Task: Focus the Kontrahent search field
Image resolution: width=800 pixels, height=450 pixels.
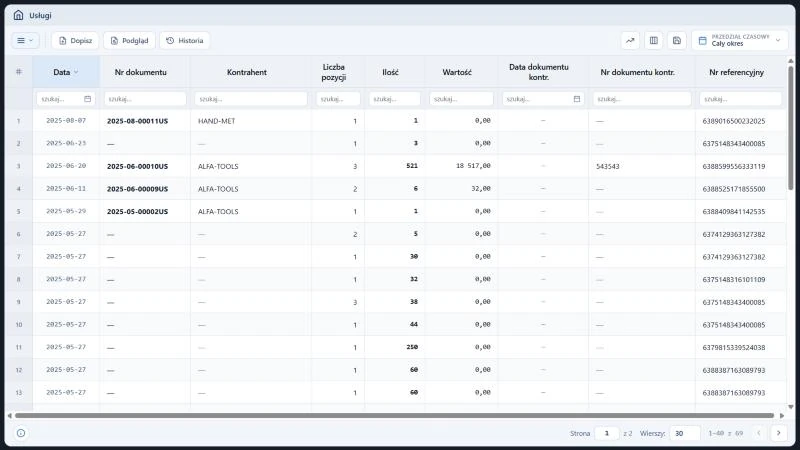Action: [251, 99]
